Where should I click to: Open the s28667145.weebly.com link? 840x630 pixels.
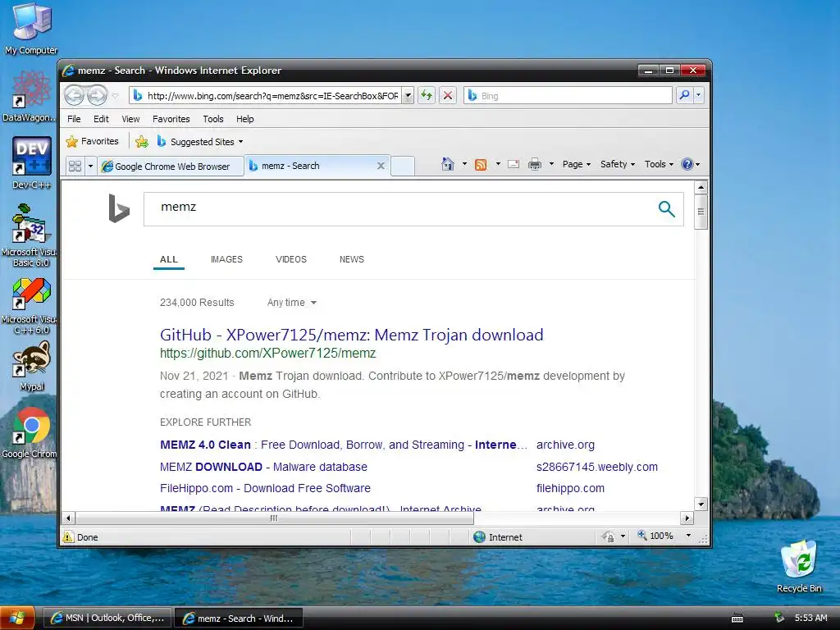597,467
